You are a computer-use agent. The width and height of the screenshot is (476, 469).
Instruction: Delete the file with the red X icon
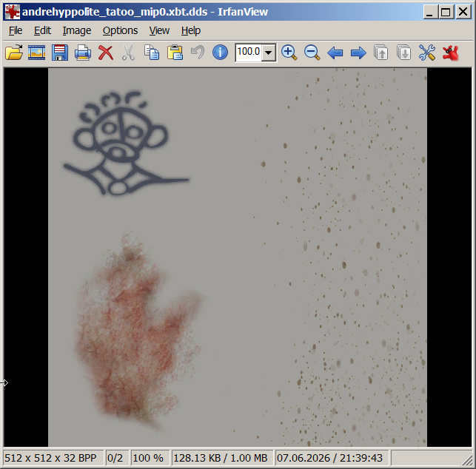[x=106, y=53]
